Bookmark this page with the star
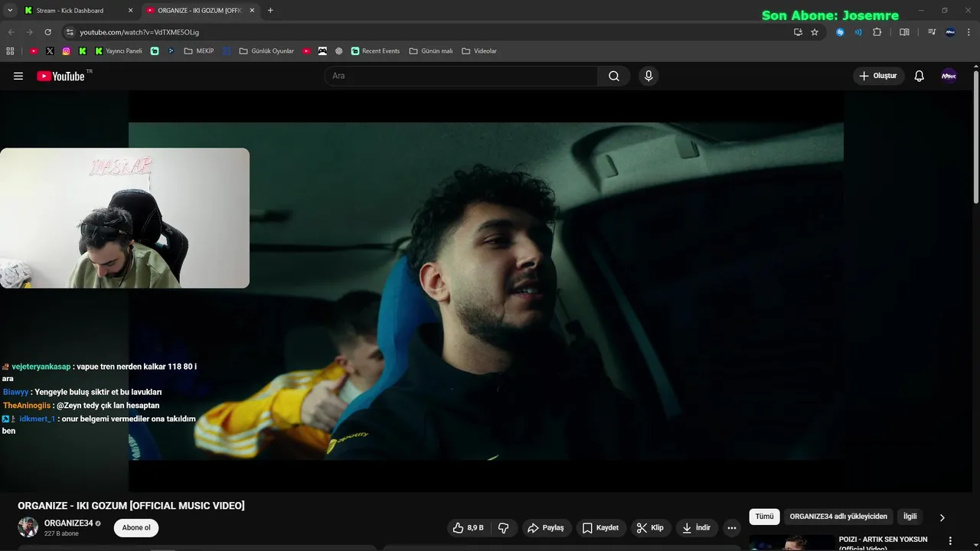Viewport: 980px width, 551px height. 815,32
